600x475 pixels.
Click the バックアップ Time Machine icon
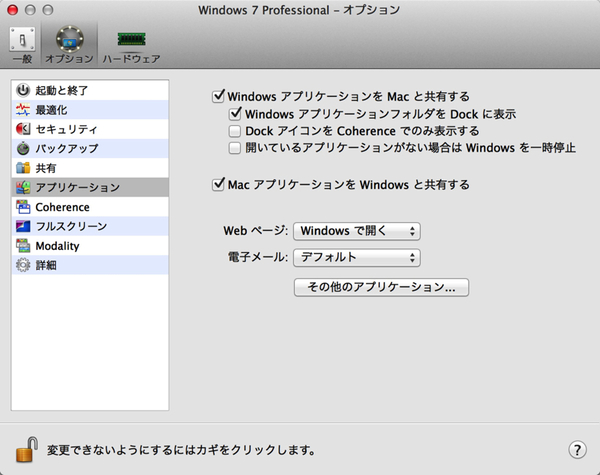(23, 149)
